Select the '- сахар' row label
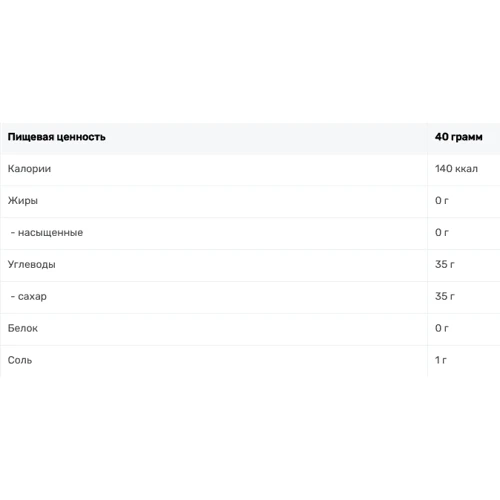Viewport: 500px width, 500px height. click(29, 296)
